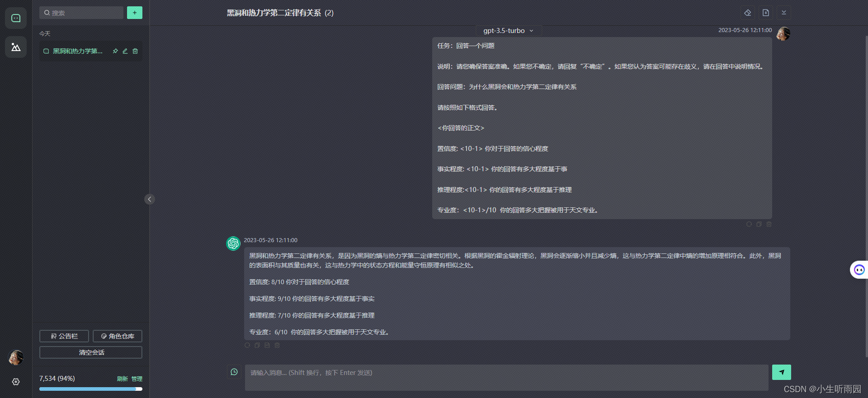
Task: Copy the user prompt message
Action: point(759,224)
